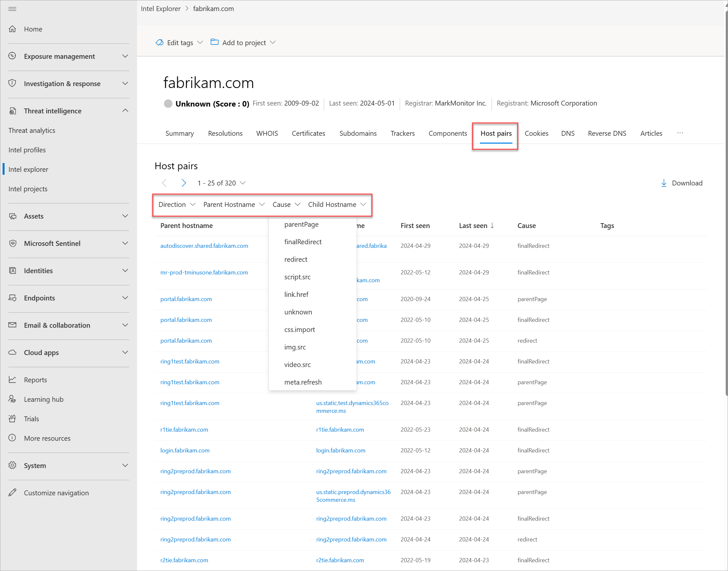
Task: Open the Reports chart icon
Action: [12, 380]
